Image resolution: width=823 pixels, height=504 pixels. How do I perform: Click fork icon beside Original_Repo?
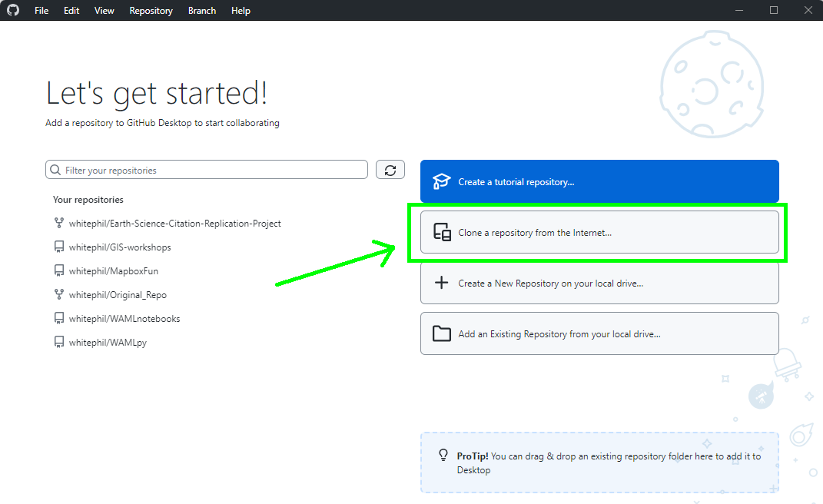pyautogui.click(x=59, y=294)
